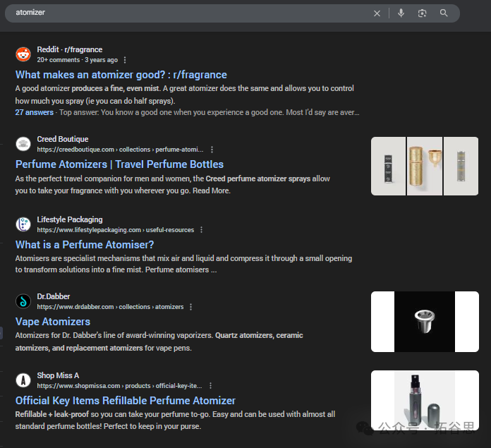Open 'What makes an atomizer good?' result
Viewport: 491px width, 448px height.
tap(121, 75)
